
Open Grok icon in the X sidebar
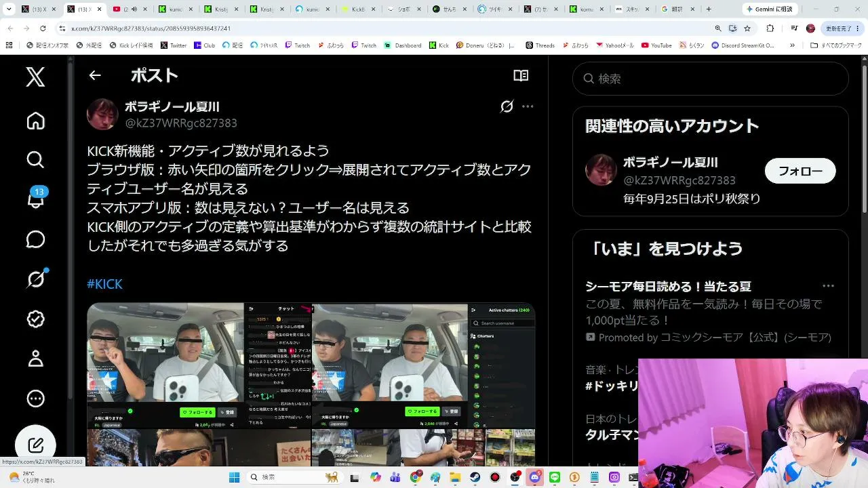(35, 279)
